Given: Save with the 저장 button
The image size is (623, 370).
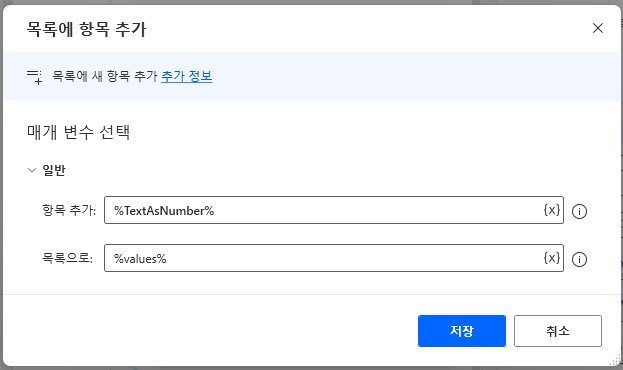Looking at the screenshot, I should click(462, 331).
